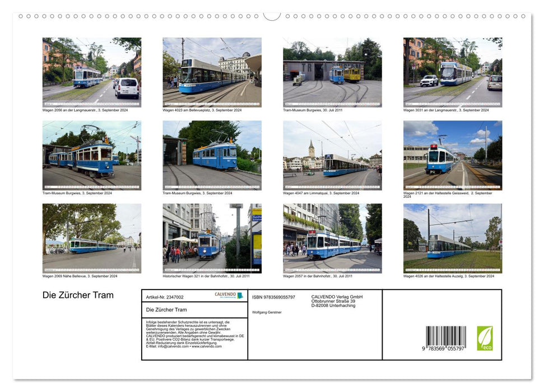
Task: Click the barcode 9 783569 055797
Action: tap(443, 339)
